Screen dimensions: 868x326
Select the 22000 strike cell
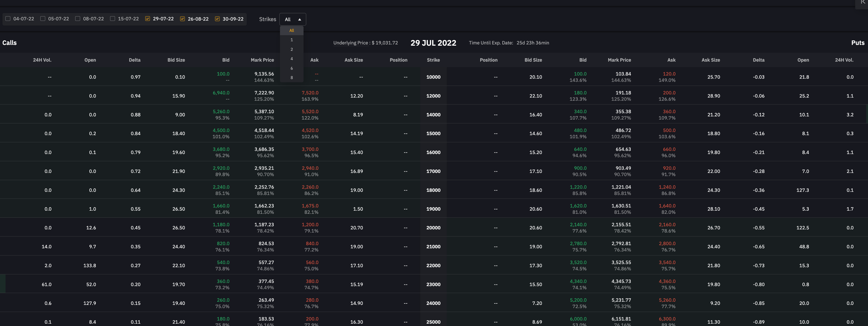pos(433,265)
